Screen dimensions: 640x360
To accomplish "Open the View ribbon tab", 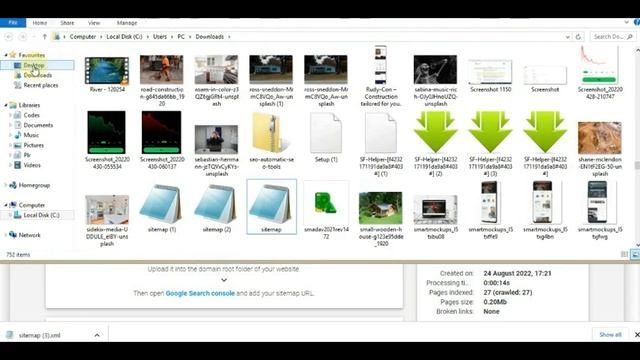I will click(x=94, y=23).
